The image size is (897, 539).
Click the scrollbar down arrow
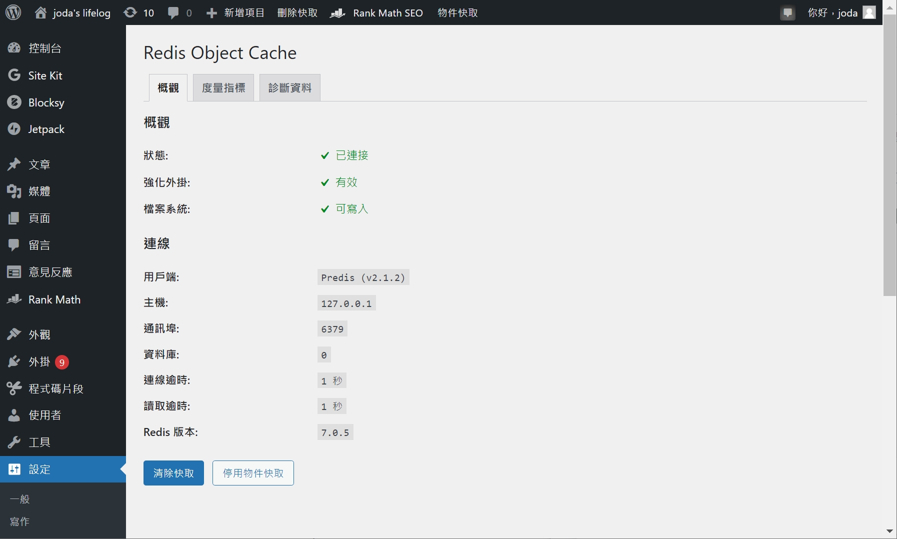click(x=890, y=532)
